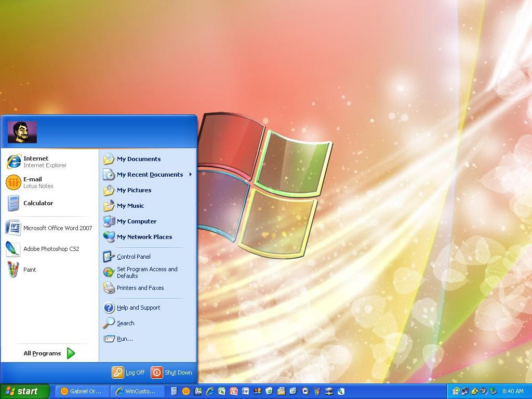Viewport: 532px width, 399px height.
Task: Open Control Panel
Action: [148, 257]
